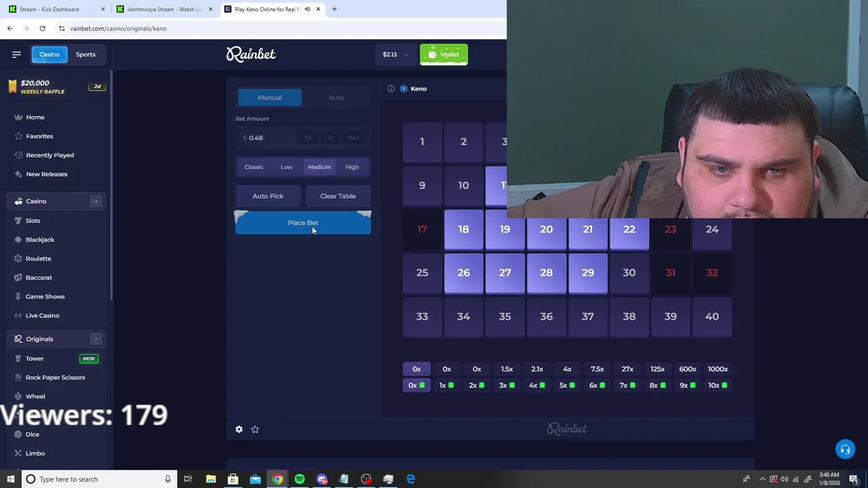Select Low risk level

287,167
